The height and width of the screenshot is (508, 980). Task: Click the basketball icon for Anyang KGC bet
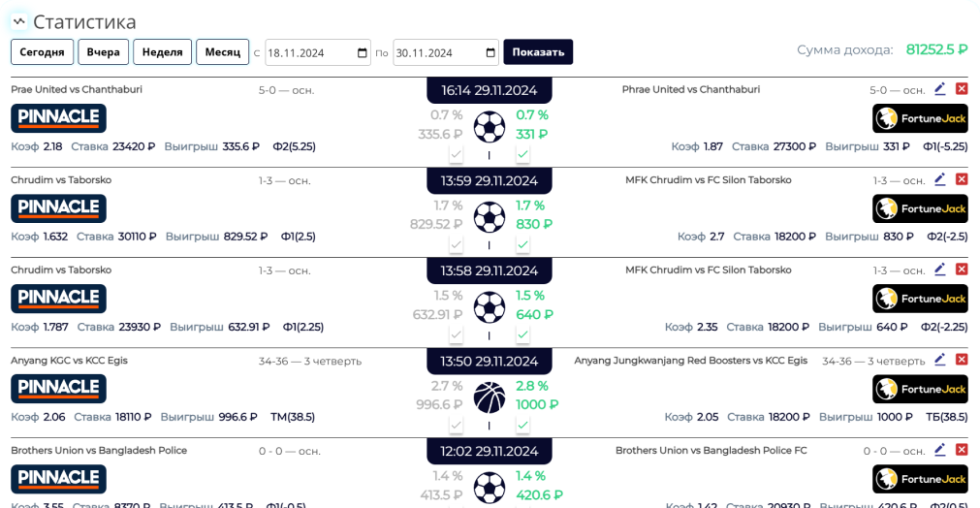(490, 397)
